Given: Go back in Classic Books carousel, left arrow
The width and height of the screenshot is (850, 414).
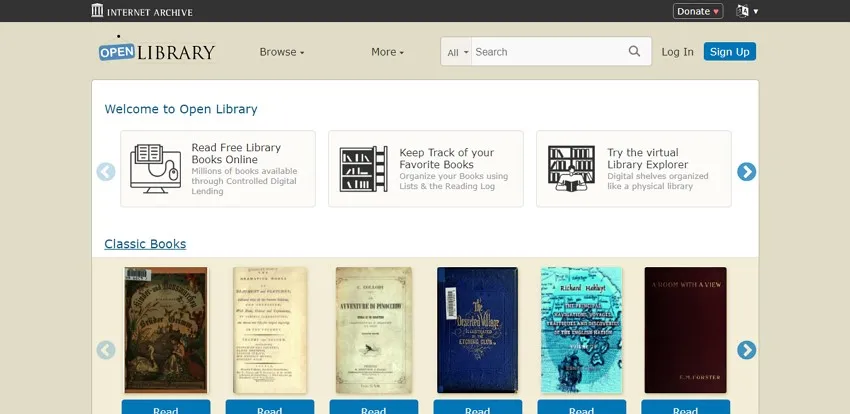Looking at the screenshot, I should click(106, 350).
